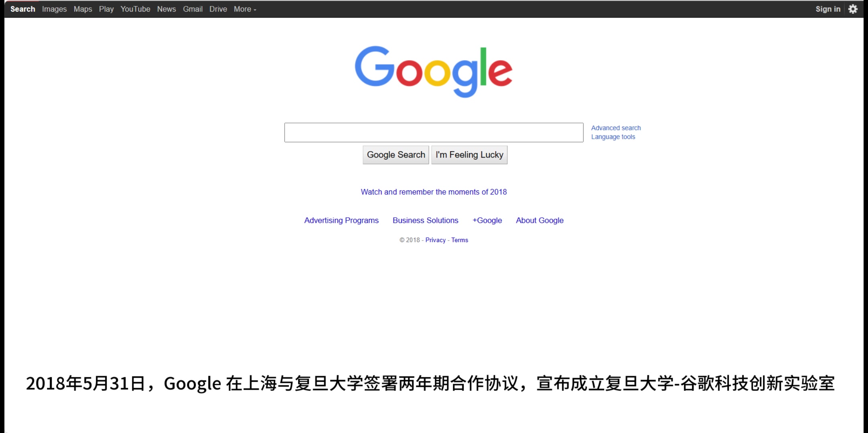This screenshot has width=868, height=433.
Task: Open 'Watch and remember the moments of 2018'
Action: pyautogui.click(x=434, y=192)
